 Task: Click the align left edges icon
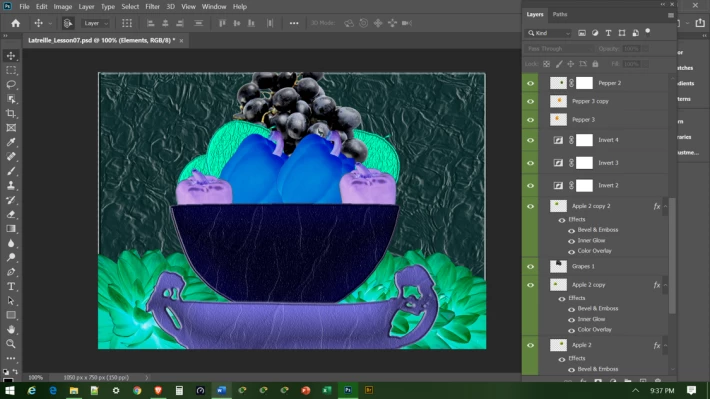coord(150,23)
